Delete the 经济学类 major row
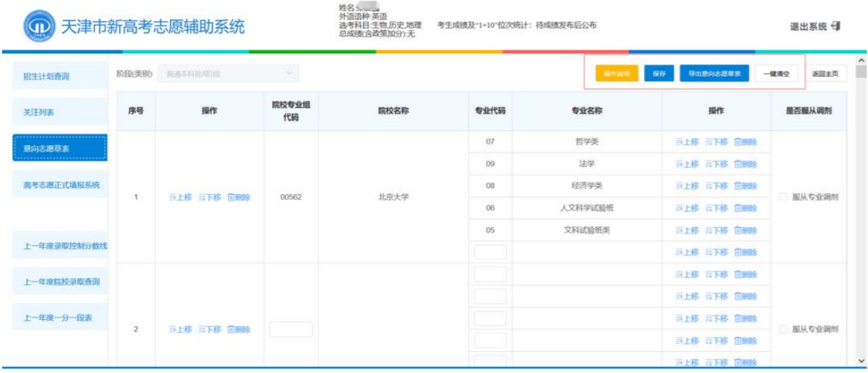 pos(745,186)
